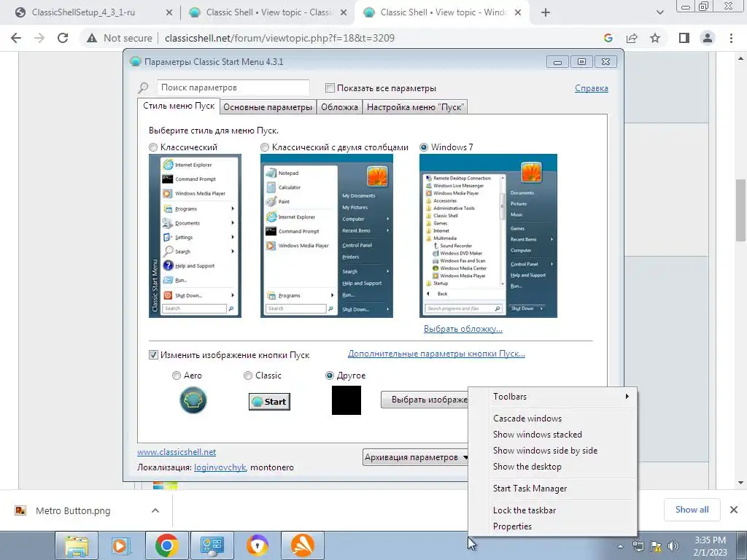Open Metro Button.png download
Viewport: 747px width, 560px height.
72,511
